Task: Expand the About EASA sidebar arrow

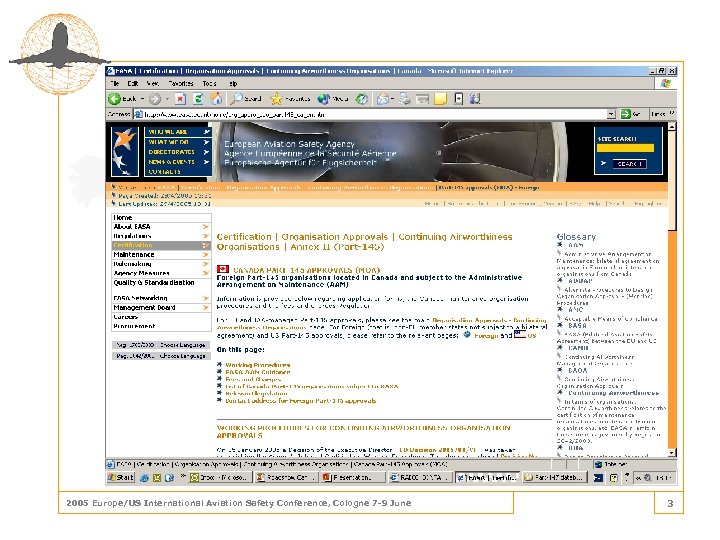Action: click(205, 227)
